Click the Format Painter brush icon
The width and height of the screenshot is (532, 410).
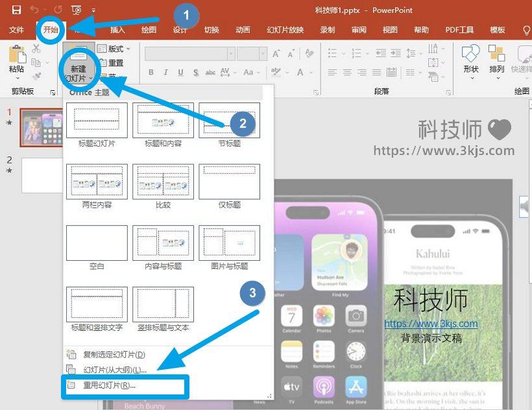coord(36,76)
